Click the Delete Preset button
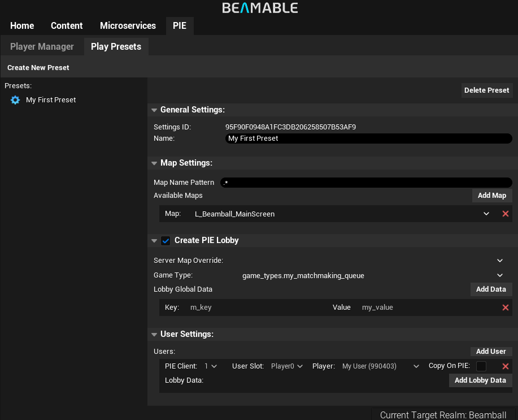The width and height of the screenshot is (518, 420). [486, 90]
